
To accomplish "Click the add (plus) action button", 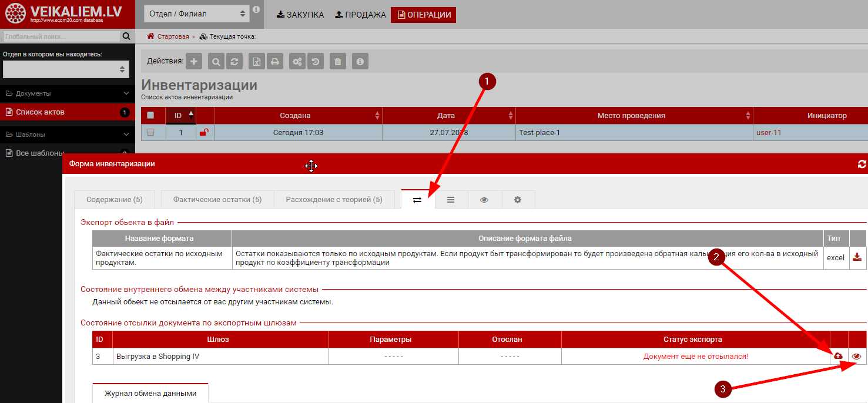I will coord(194,61).
